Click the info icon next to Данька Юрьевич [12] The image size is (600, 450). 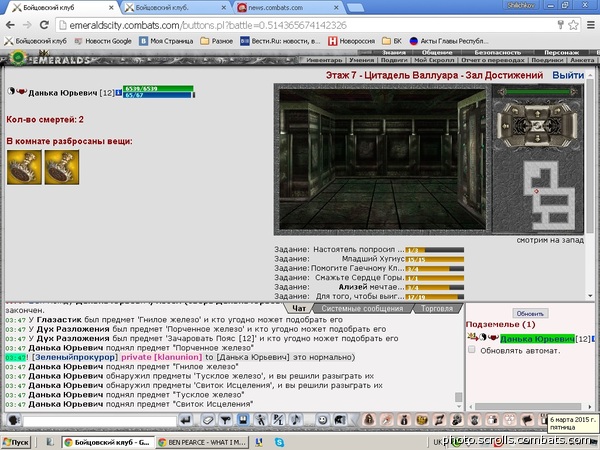pos(119,93)
